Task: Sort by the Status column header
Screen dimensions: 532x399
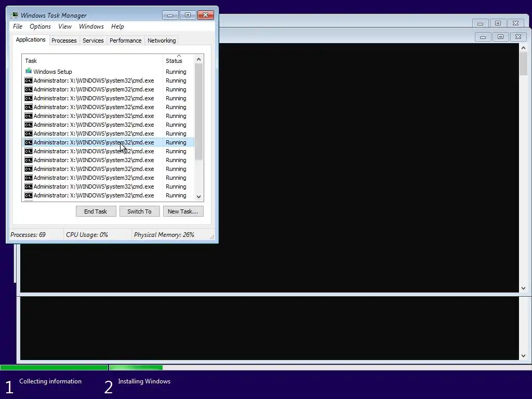Action: click(179, 60)
